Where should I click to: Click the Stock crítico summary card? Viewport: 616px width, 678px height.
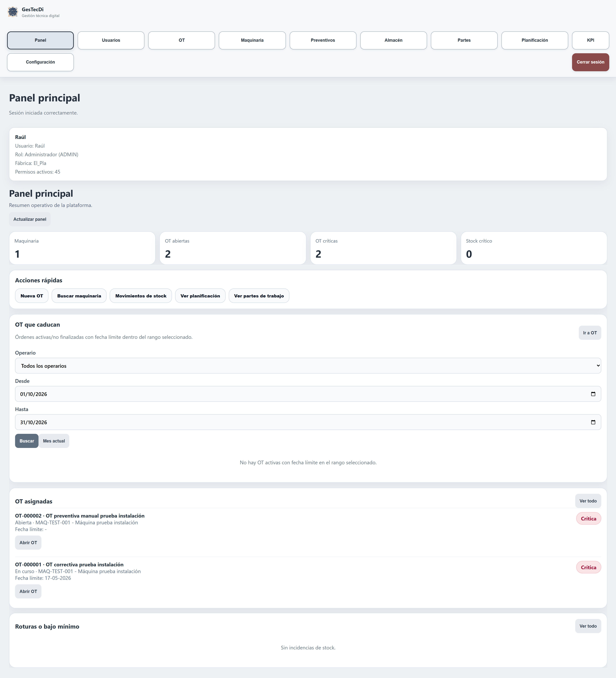534,248
